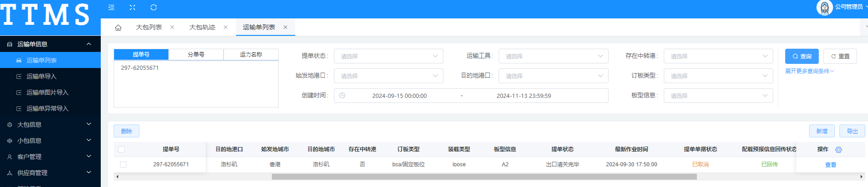
Task: Click the 创建时间 start date field
Action: click(399, 96)
